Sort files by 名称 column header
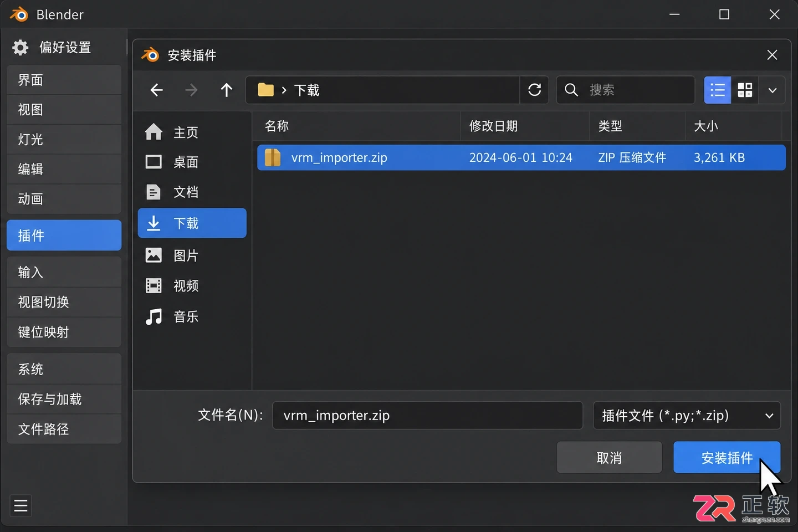Screen dimensions: 798x532 pos(357,126)
